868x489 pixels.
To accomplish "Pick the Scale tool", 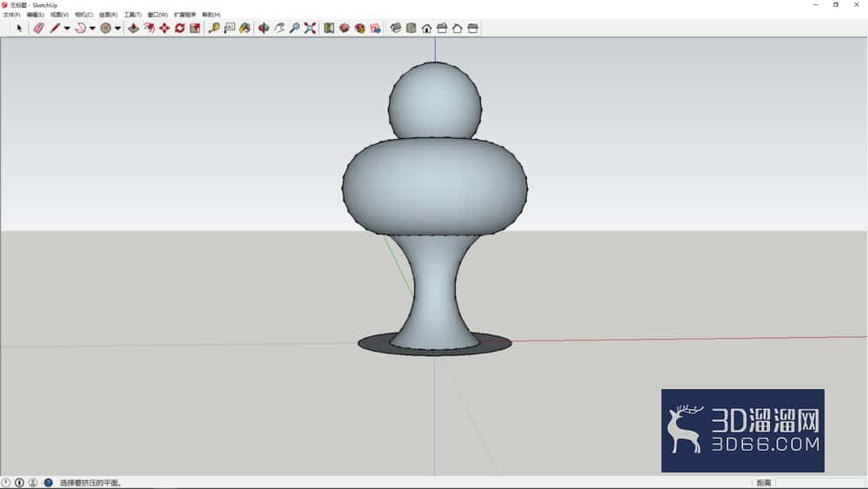I will (194, 29).
